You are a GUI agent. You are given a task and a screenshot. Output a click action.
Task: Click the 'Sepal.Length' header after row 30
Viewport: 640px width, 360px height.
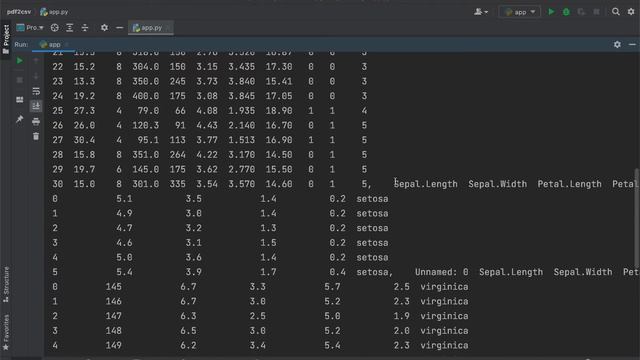click(x=426, y=184)
